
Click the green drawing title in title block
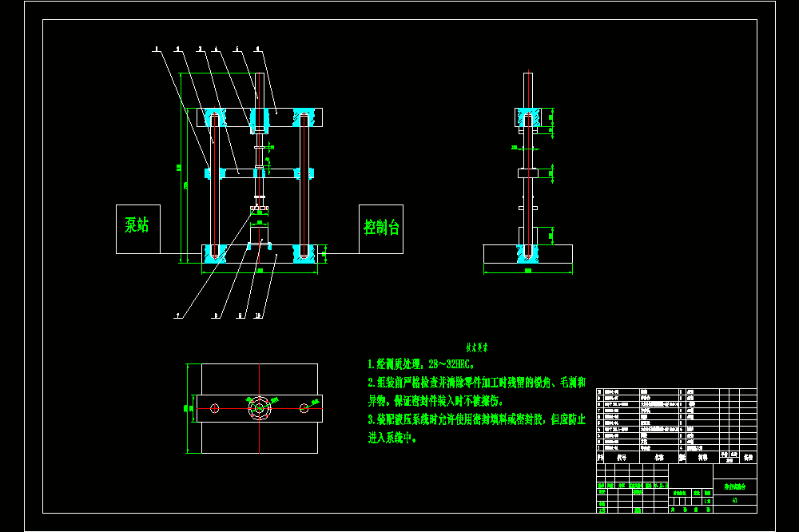click(735, 486)
